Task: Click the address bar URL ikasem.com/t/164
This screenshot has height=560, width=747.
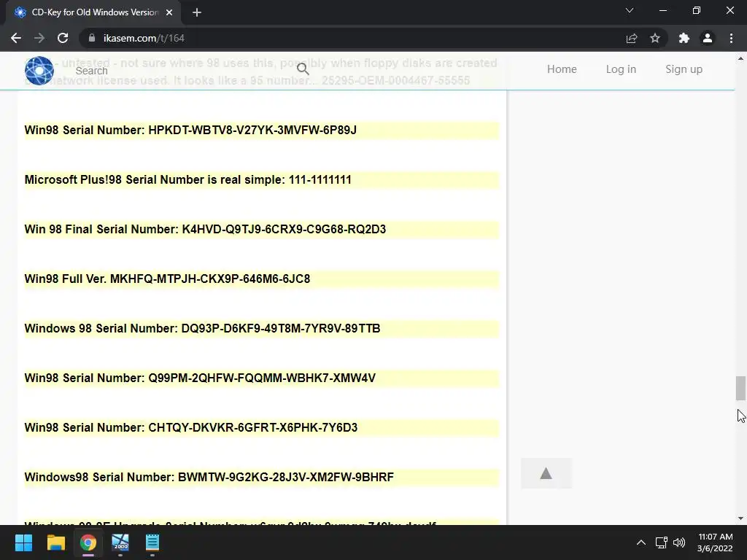Action: (x=144, y=38)
